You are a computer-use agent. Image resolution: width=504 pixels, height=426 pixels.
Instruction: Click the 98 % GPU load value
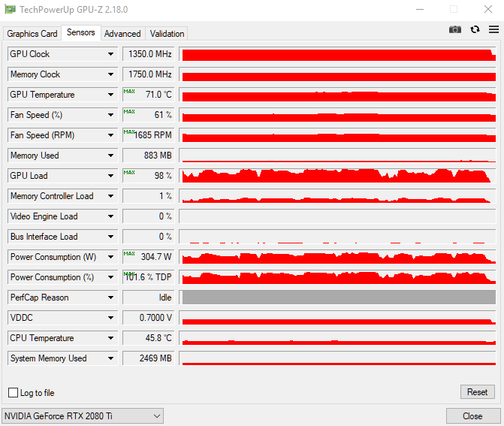click(x=149, y=176)
